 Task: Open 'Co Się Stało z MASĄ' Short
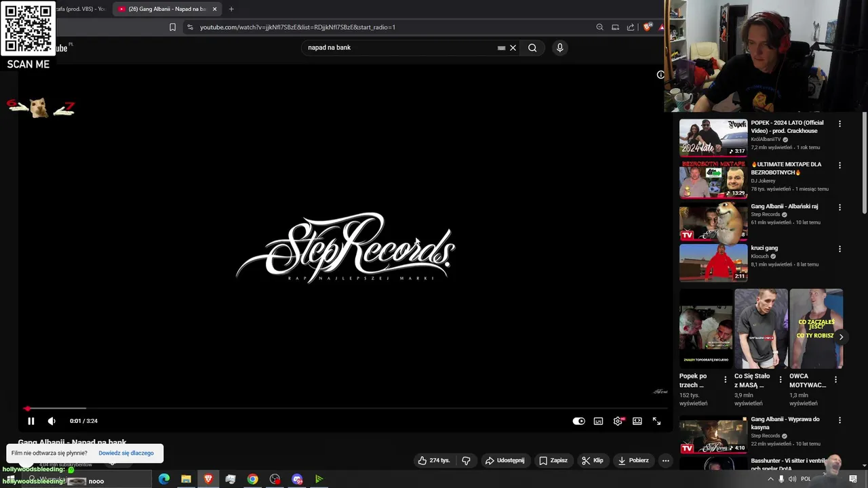click(761, 329)
